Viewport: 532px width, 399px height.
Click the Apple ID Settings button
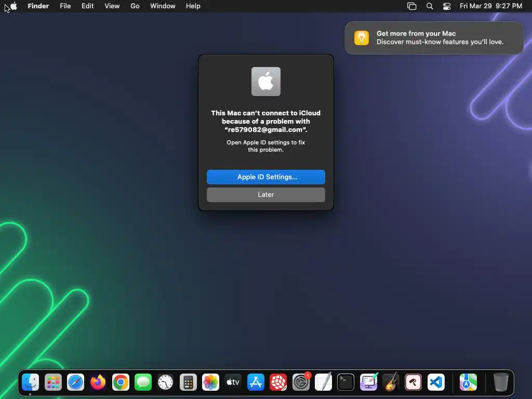tap(265, 177)
